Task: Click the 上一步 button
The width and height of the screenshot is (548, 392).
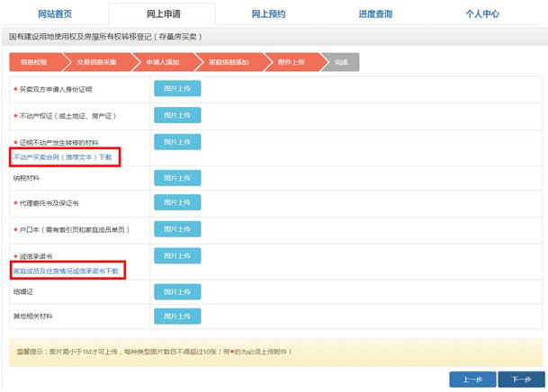Action: pyautogui.click(x=472, y=379)
